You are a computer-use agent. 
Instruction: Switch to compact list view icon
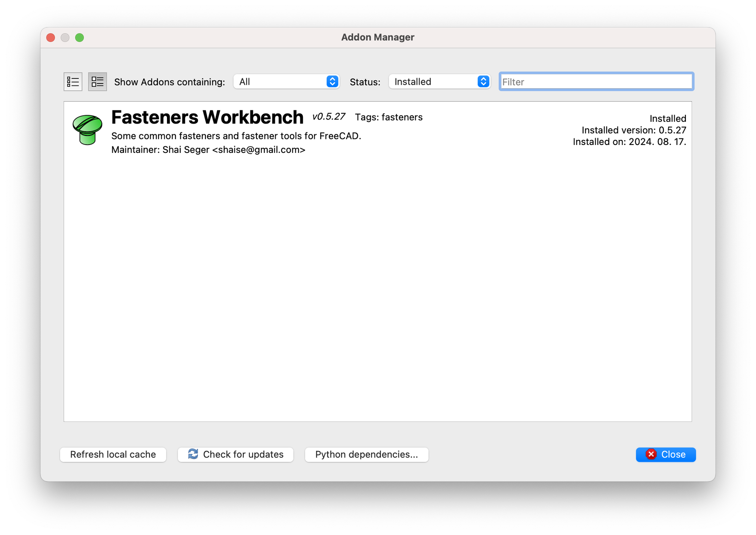click(x=73, y=82)
